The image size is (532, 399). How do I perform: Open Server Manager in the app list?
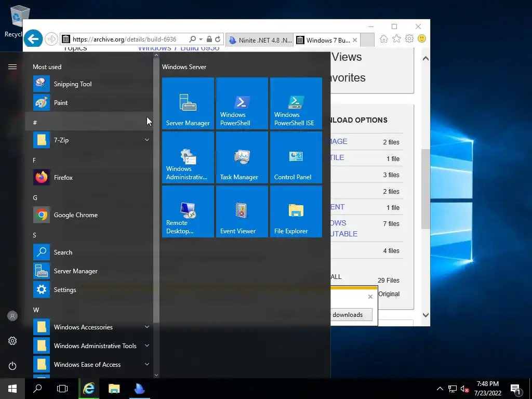[89, 271]
